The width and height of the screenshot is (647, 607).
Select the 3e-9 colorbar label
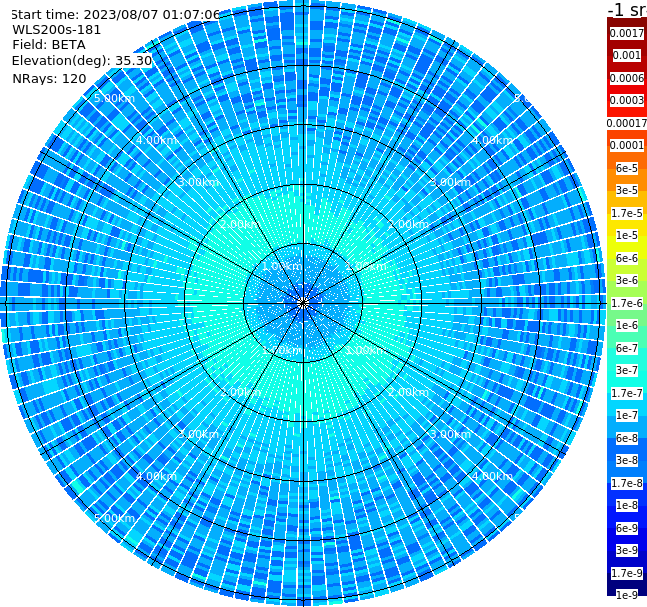(627, 550)
